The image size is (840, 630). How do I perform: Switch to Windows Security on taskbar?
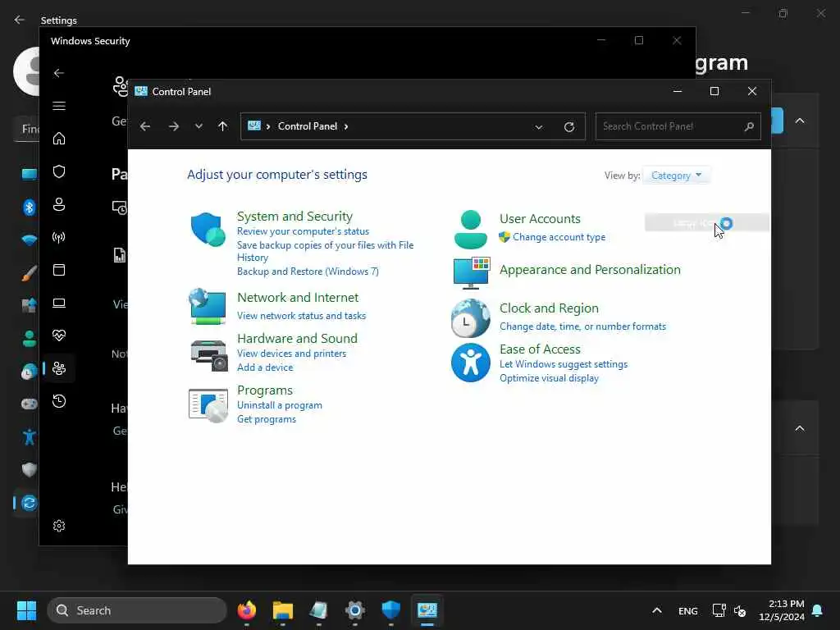point(391,610)
